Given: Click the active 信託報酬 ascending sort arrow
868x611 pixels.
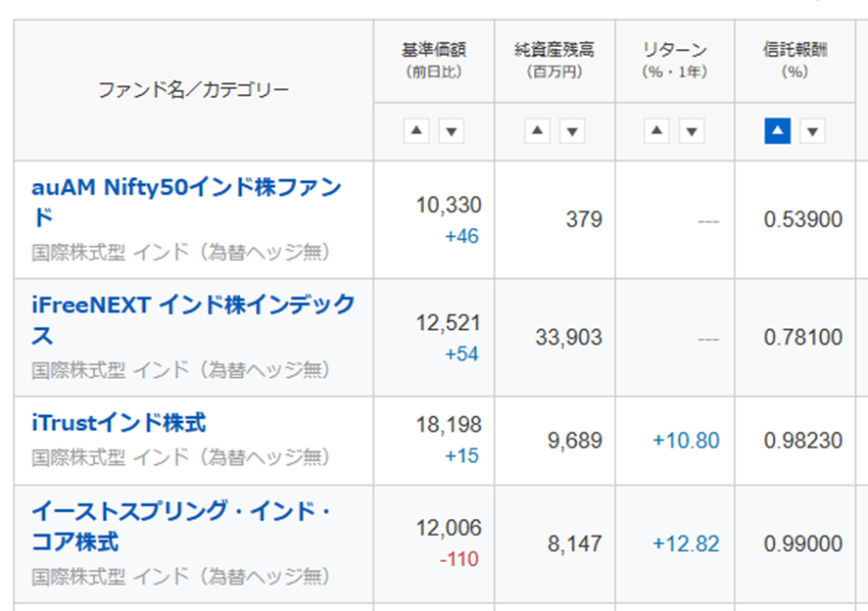Looking at the screenshot, I should 775,130.
